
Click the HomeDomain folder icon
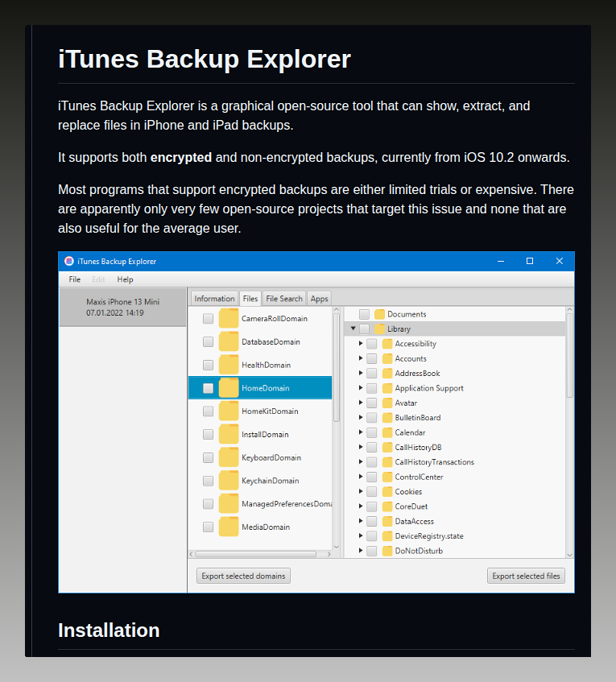[229, 388]
